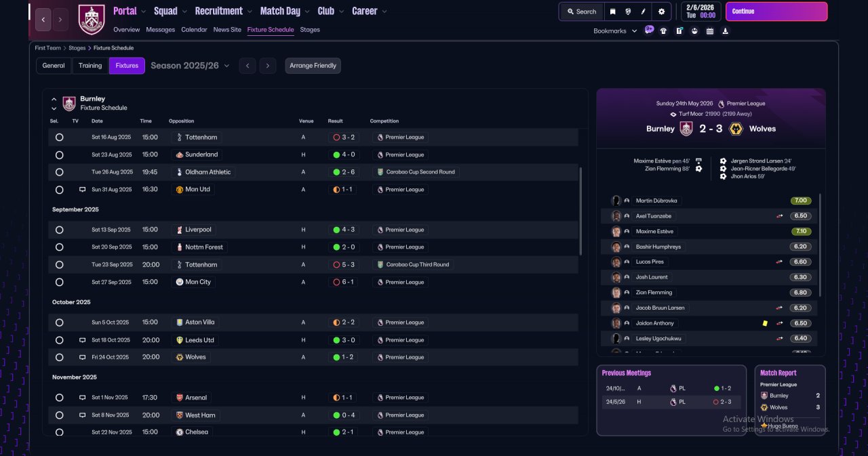Viewport: 868px width, 456px height.
Task: Open the calendar grid shortcut icon
Action: tap(710, 30)
